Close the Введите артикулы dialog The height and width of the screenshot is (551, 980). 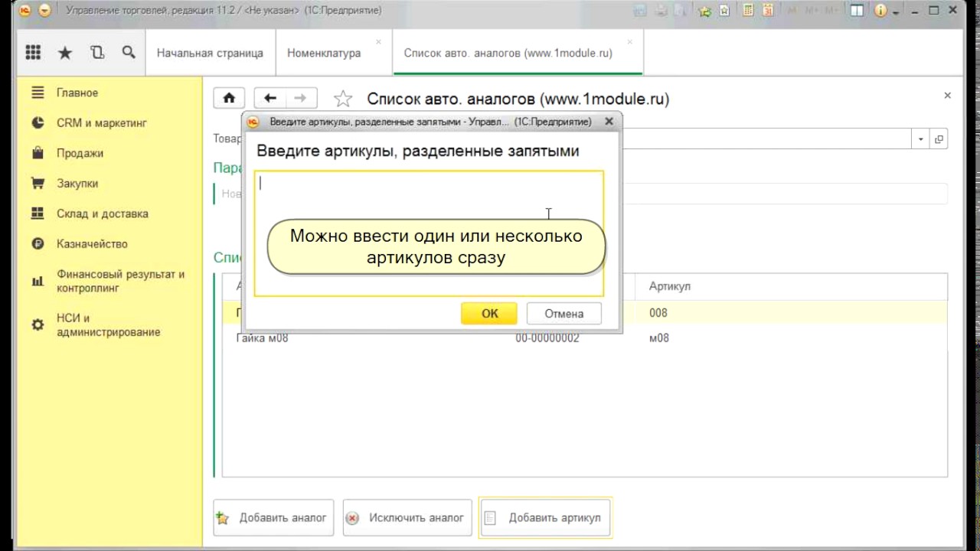(609, 121)
